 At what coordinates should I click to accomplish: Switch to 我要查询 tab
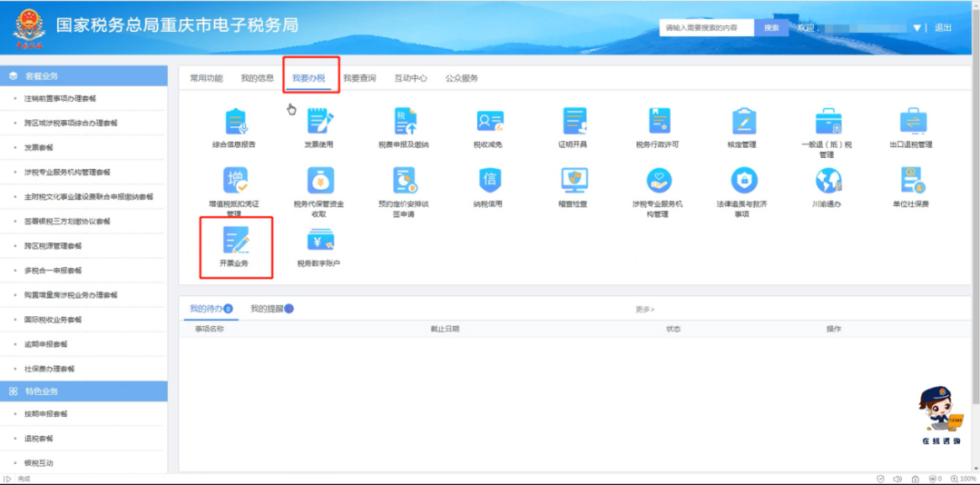point(359,78)
